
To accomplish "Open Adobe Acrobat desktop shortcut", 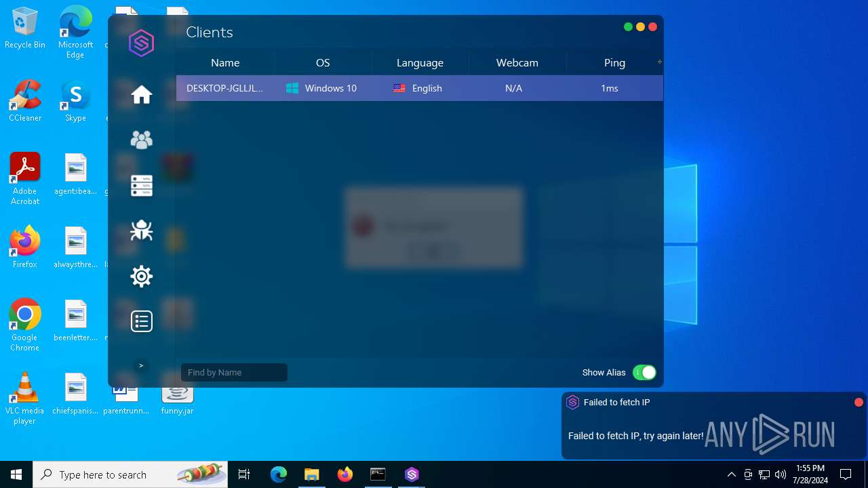I will (25, 179).
